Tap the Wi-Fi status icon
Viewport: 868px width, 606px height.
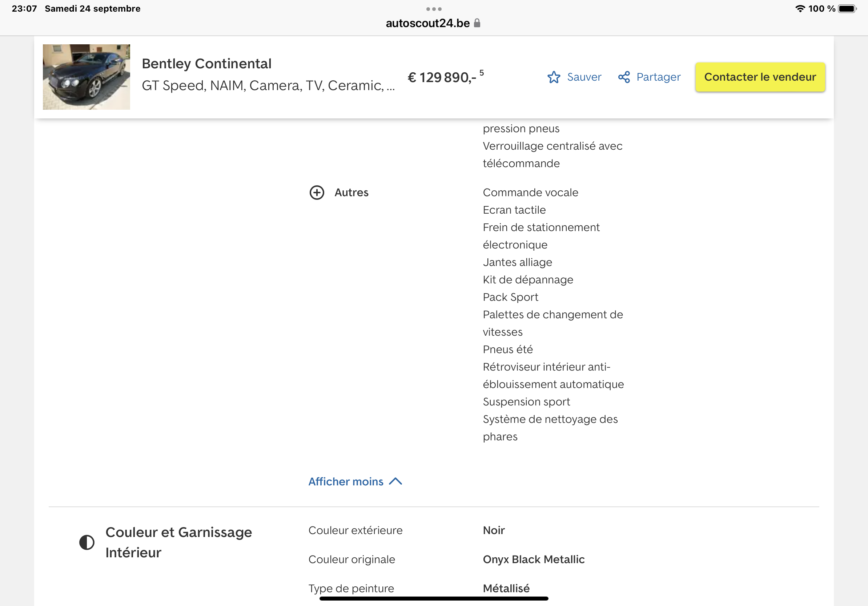(x=800, y=9)
